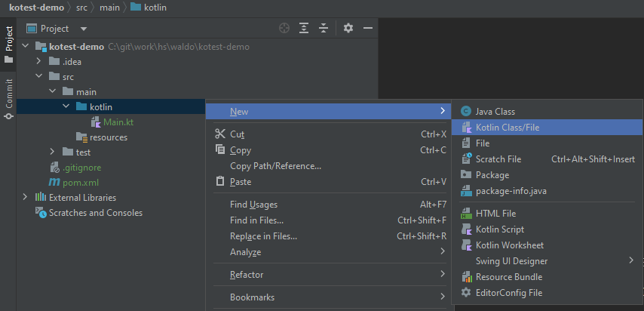The image size is (644, 311).
Task: Open the Analyze submenu
Action: point(328,252)
